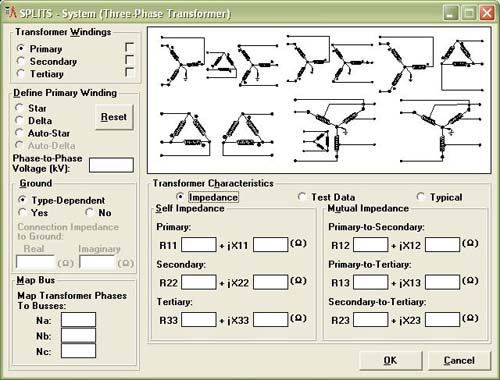Select Yes for ground connection
The height and width of the screenshot is (380, 500).
click(x=22, y=212)
